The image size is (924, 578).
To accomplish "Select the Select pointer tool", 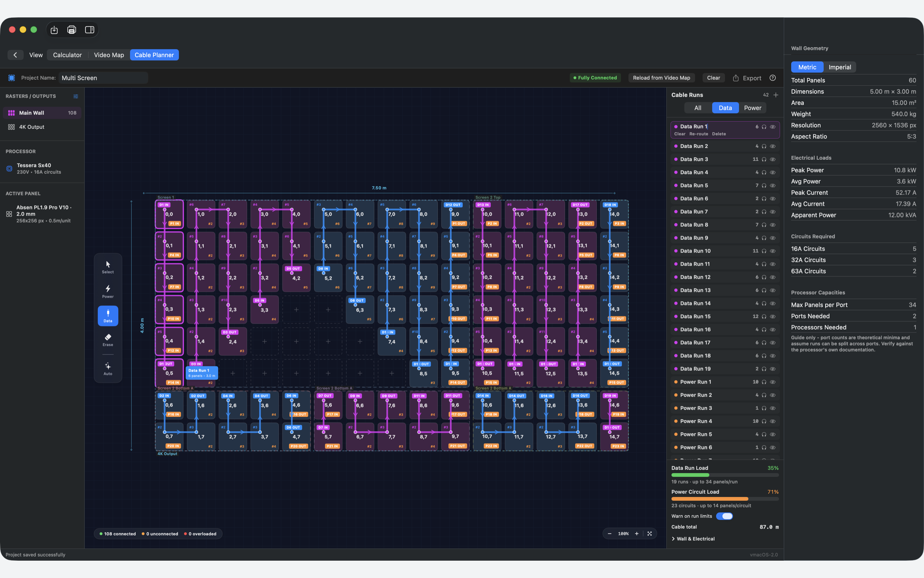I will (108, 267).
